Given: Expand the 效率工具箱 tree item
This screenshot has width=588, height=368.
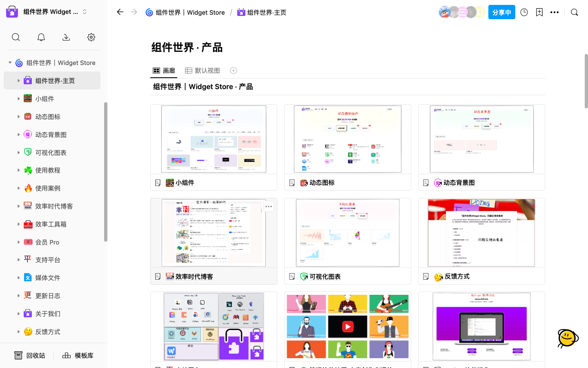Looking at the screenshot, I should point(18,224).
